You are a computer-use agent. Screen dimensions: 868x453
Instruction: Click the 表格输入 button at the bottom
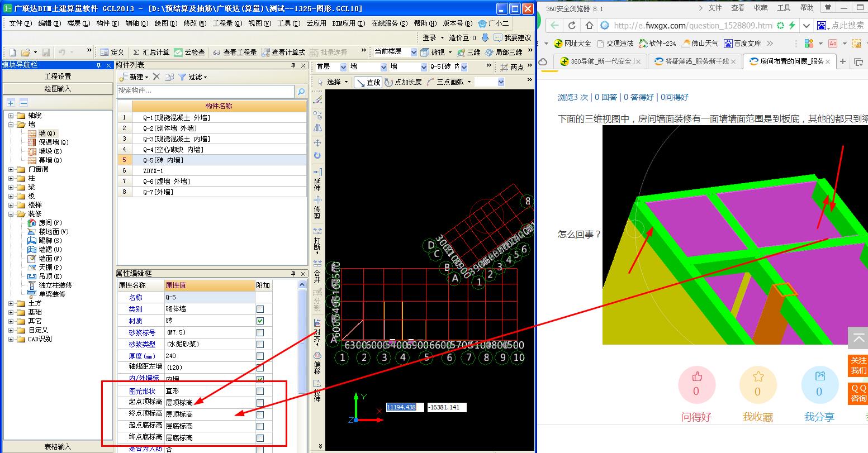click(x=58, y=446)
